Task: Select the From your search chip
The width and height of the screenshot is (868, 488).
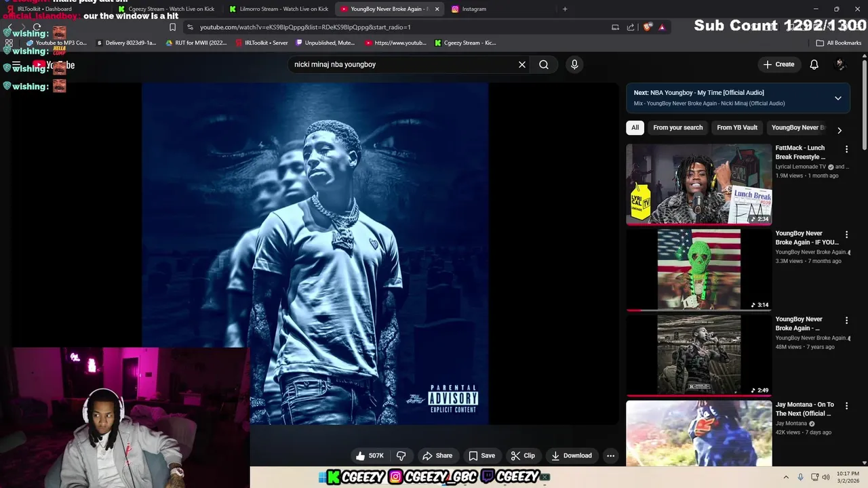Action: pos(677,127)
